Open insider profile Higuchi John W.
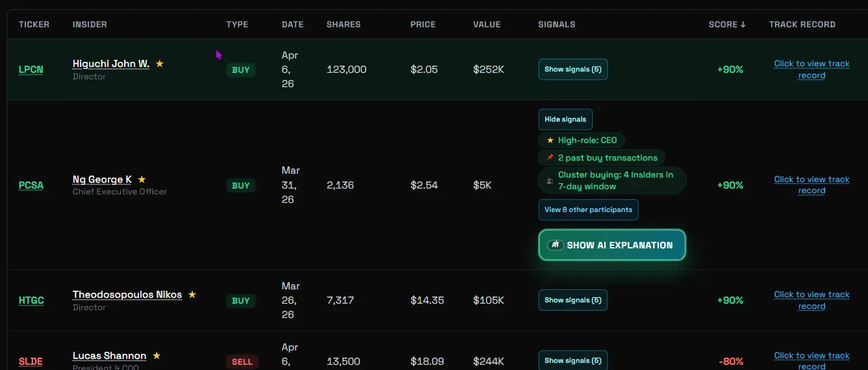Viewport: 868px width, 370px height. coord(111,64)
